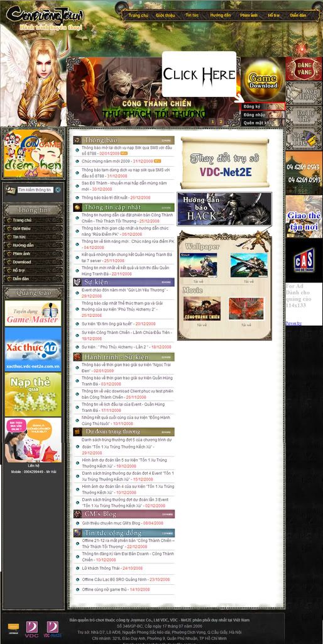The image size is (323, 644).
Task: Expand more items in Thông báo section
Action: tap(167, 140)
